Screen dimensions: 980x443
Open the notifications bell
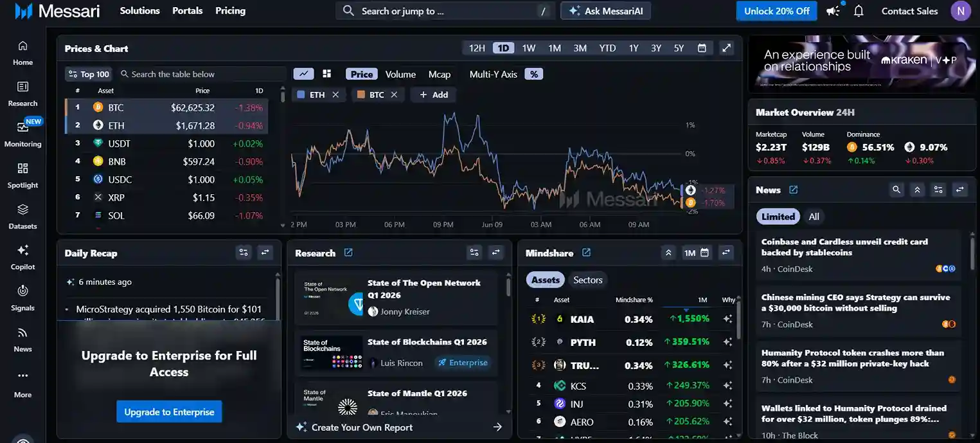coord(859,11)
